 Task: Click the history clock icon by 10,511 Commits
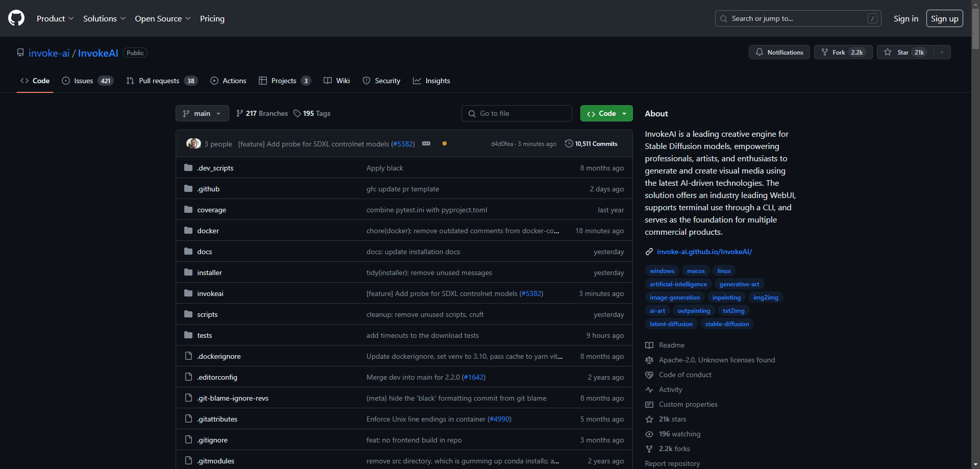[569, 143]
